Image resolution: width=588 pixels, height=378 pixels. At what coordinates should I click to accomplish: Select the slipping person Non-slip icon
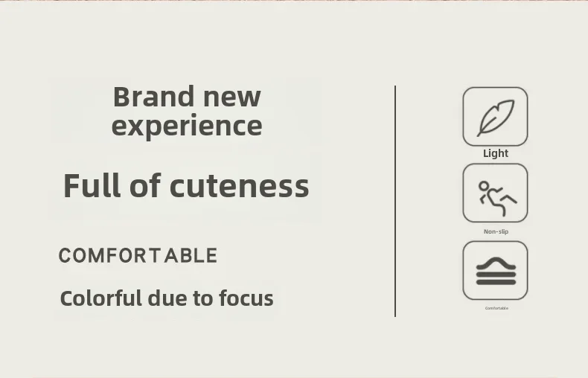pyautogui.click(x=495, y=193)
